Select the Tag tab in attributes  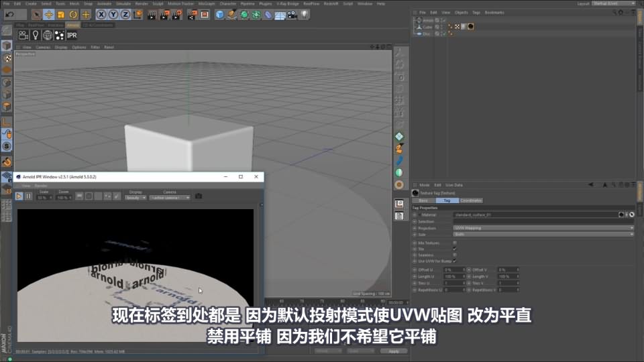447,200
